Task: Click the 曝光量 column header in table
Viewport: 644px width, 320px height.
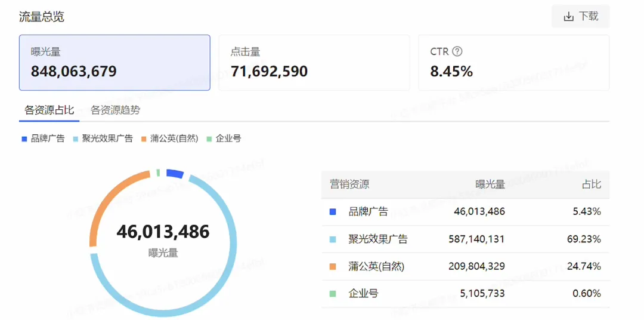Action: [x=490, y=184]
